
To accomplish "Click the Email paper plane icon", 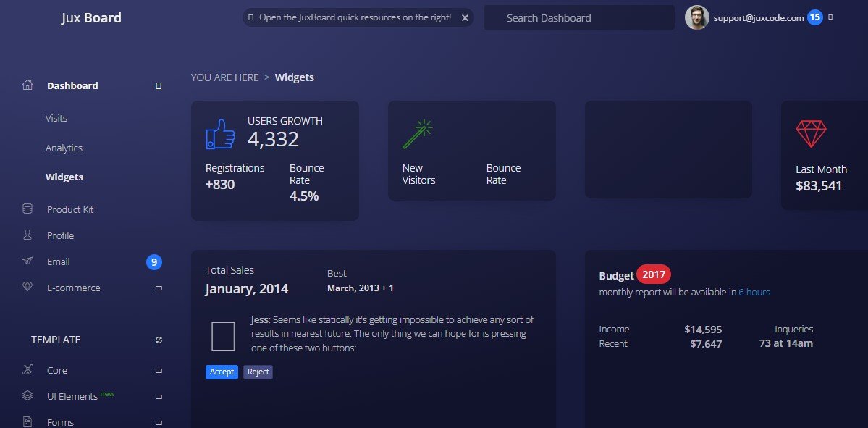I will [x=28, y=261].
